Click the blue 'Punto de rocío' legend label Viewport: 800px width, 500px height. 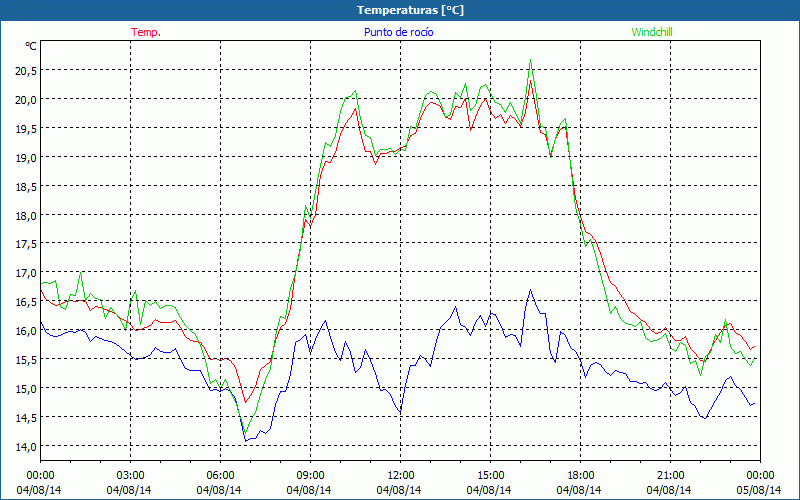(398, 32)
